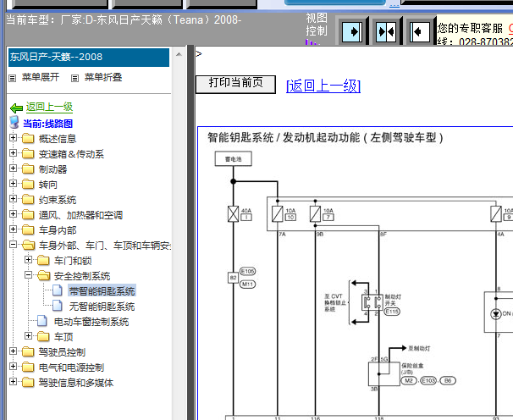
Task: Click the 制动器 folder icon
Action: 28,169
